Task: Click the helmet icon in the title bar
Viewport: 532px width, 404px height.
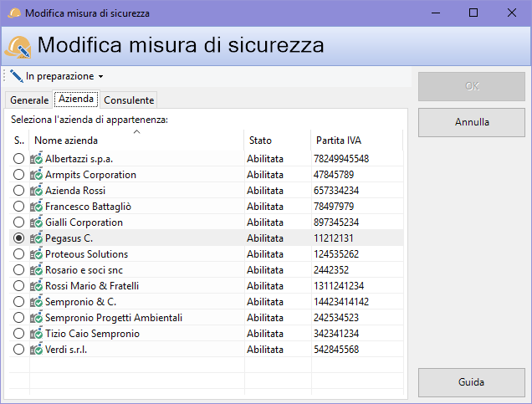Action: tap(13, 13)
